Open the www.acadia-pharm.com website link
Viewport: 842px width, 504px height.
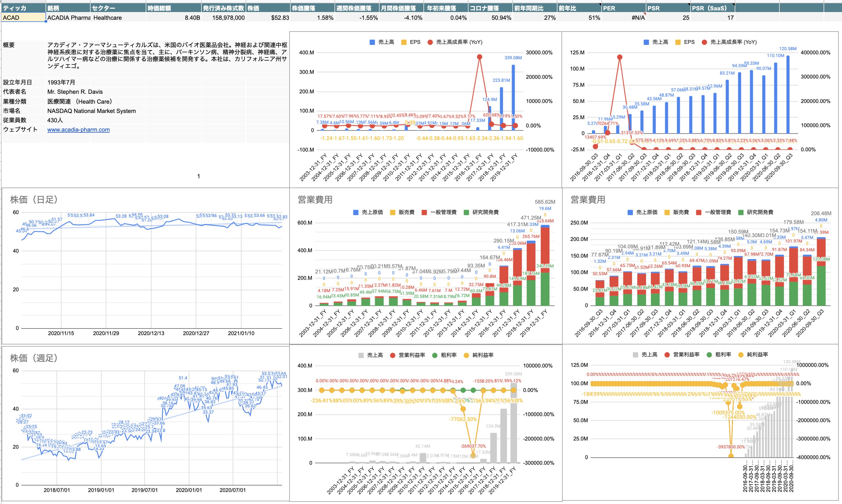tap(78, 129)
